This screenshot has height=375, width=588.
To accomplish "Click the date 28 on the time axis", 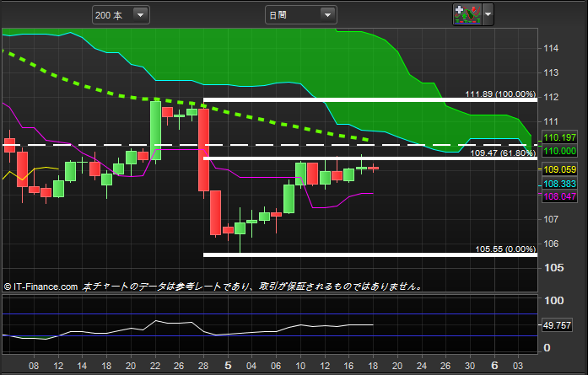I will point(202,366).
